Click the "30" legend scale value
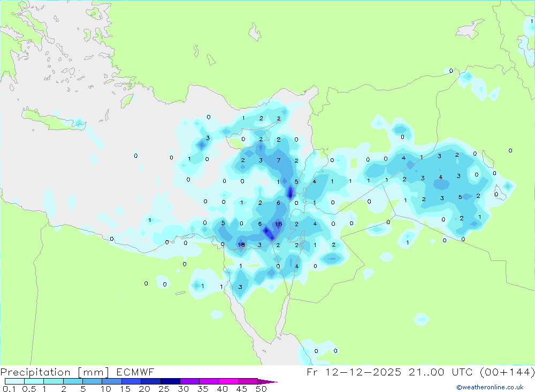 [x=183, y=389]
